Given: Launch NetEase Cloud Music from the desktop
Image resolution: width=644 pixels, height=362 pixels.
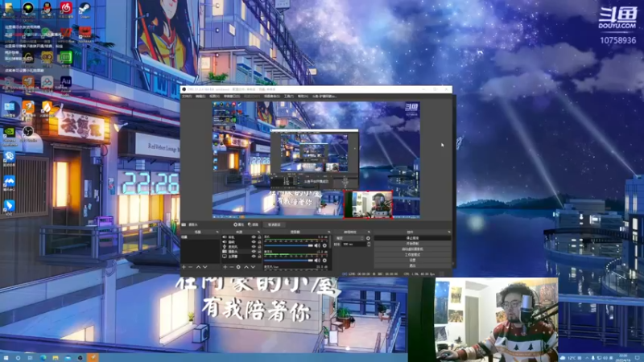Looking at the screenshot, I should pyautogui.click(x=66, y=9).
